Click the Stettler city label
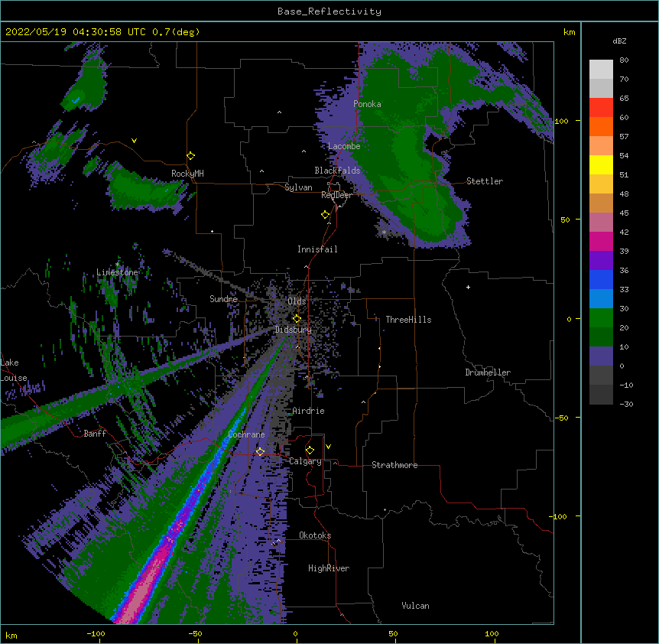Image resolution: width=659 pixels, height=644 pixels. (x=485, y=181)
